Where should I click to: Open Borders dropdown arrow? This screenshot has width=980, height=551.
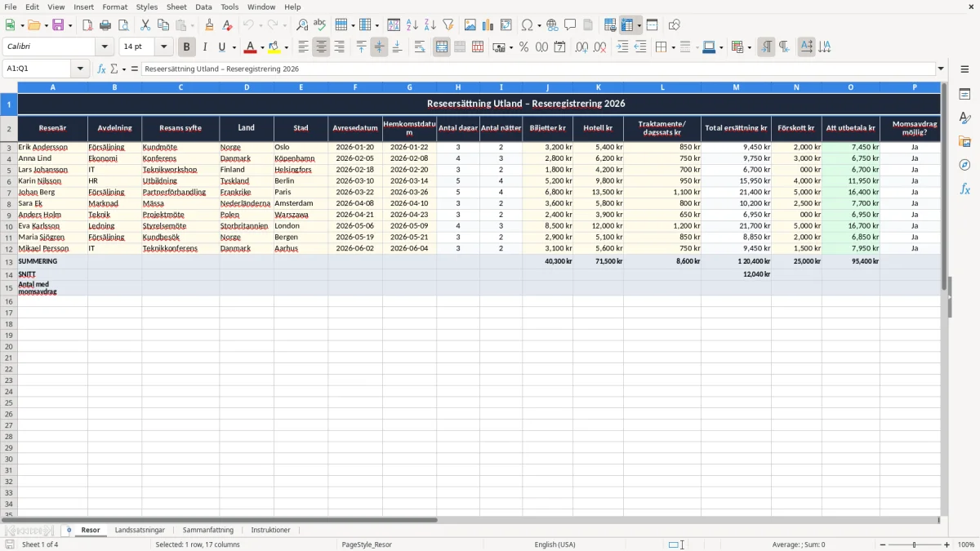click(673, 47)
